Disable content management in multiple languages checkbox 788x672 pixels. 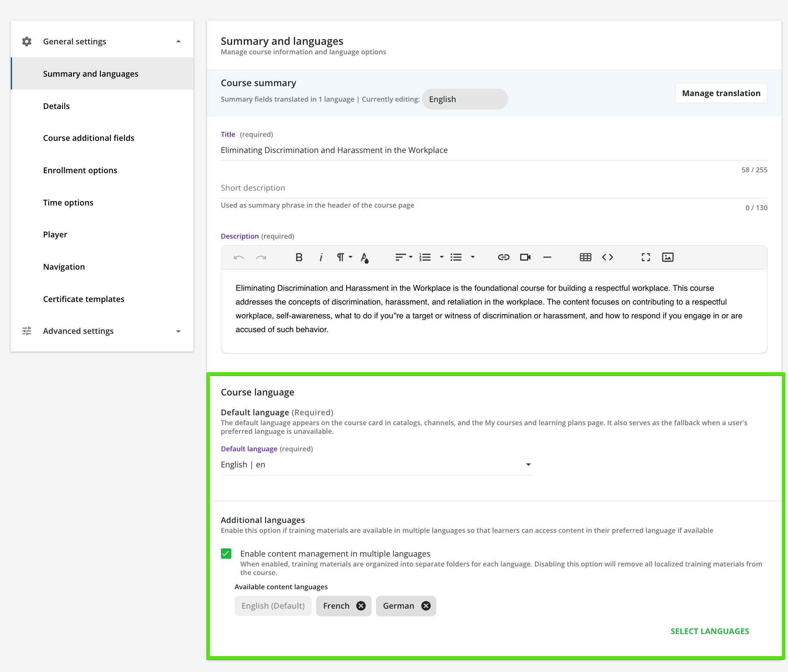pos(226,554)
